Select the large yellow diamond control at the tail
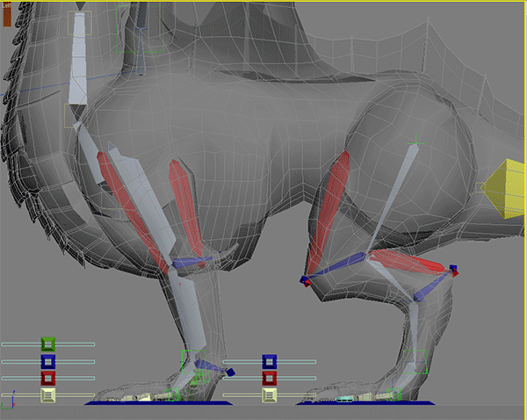This screenshot has height=420, width=527. pyautogui.click(x=503, y=189)
